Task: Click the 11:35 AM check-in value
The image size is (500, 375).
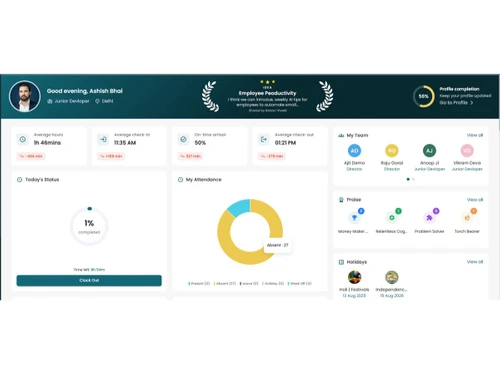Action: pyautogui.click(x=125, y=143)
